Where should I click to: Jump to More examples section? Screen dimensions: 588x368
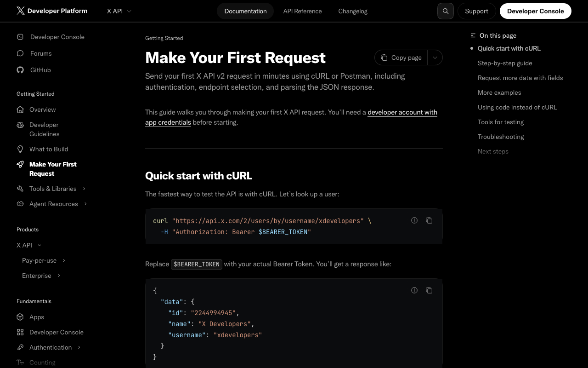[x=499, y=92]
